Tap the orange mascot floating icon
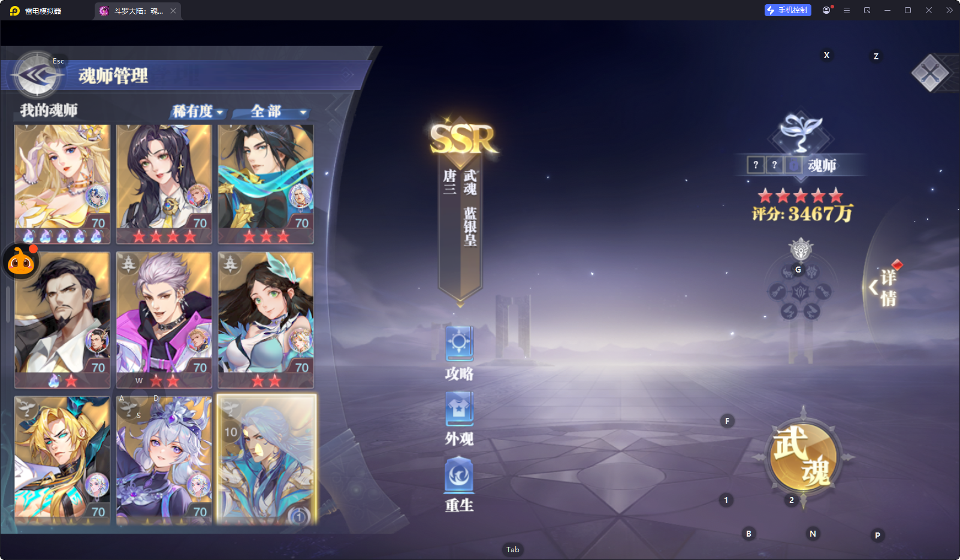This screenshot has height=560, width=960. coord(22,261)
